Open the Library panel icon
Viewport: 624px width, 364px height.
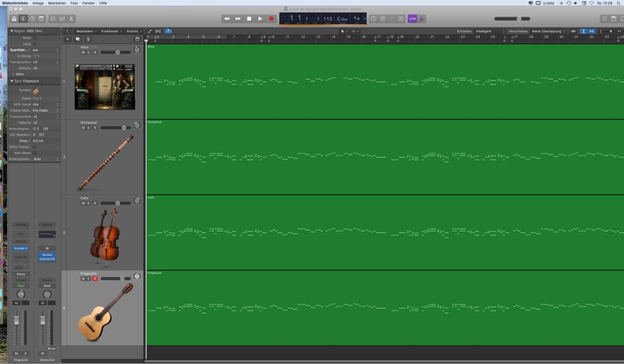[14, 19]
